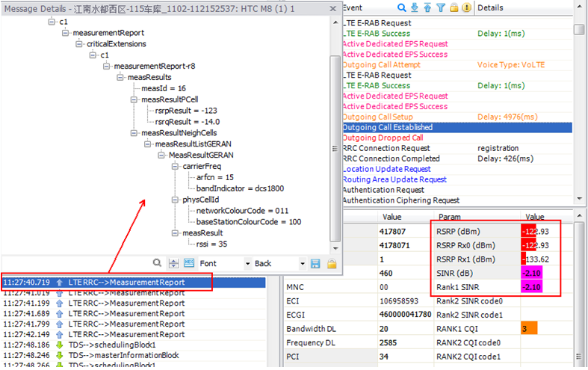Viewport: 588px width, 370px height.
Task: Select the 11:27:41.799 MeasurementReport message
Action: point(134,324)
